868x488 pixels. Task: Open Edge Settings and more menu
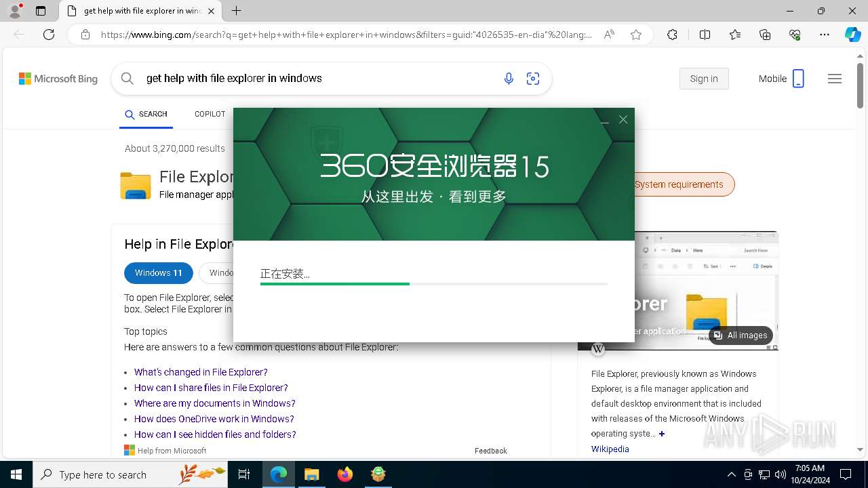tap(825, 35)
